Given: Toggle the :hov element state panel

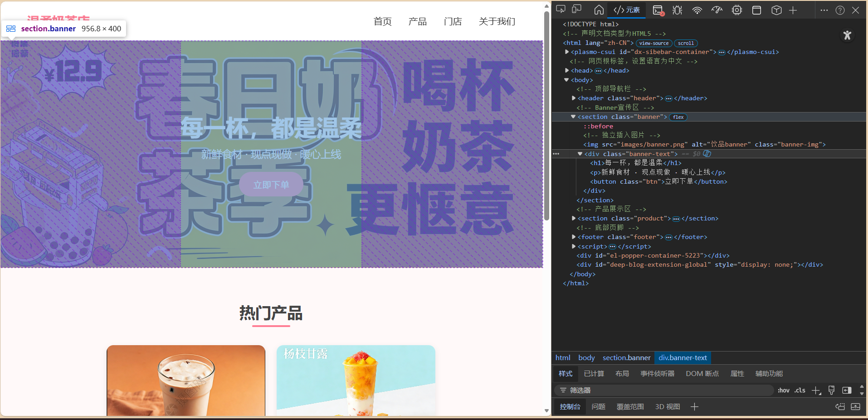Looking at the screenshot, I should point(783,390).
